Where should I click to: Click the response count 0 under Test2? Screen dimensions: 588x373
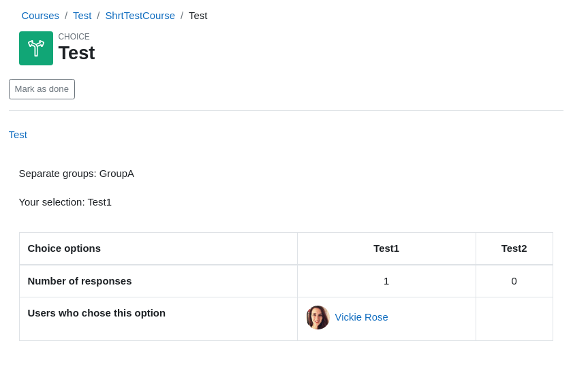coord(514,281)
